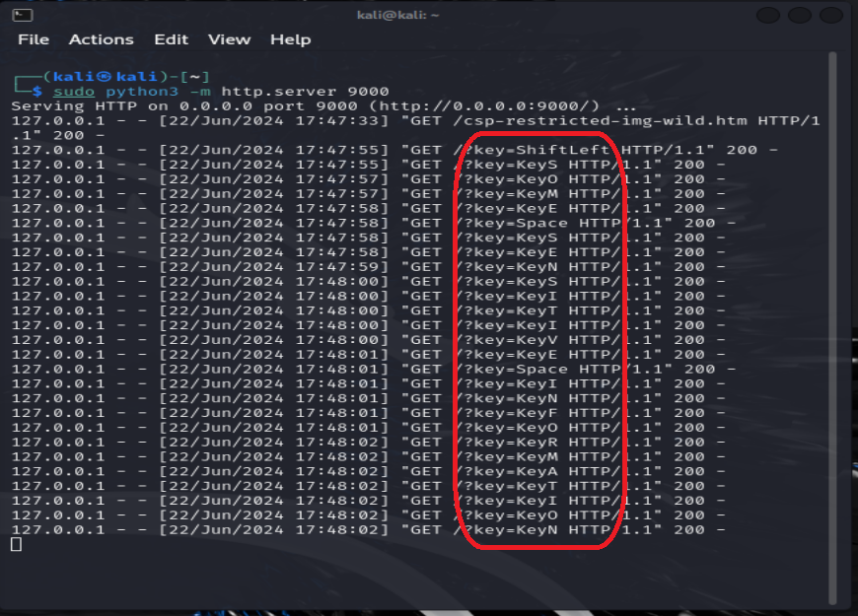The image size is (858, 616).
Task: Minimize the terminal window
Action: coord(769,15)
